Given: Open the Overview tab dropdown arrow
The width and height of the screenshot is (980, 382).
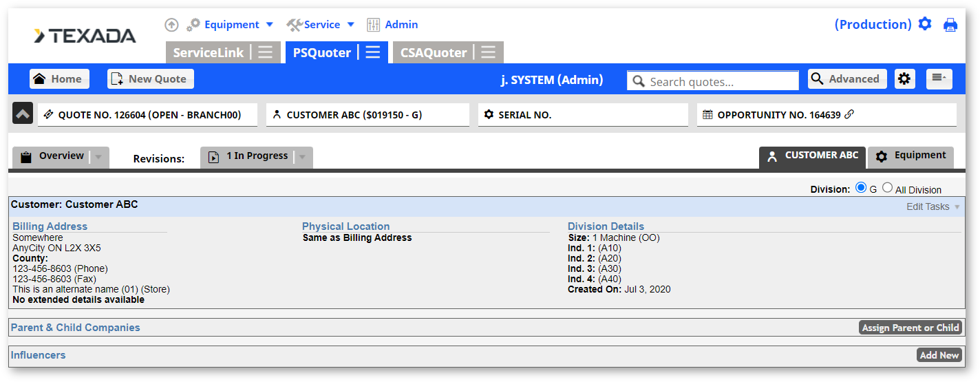Looking at the screenshot, I should 98,157.
